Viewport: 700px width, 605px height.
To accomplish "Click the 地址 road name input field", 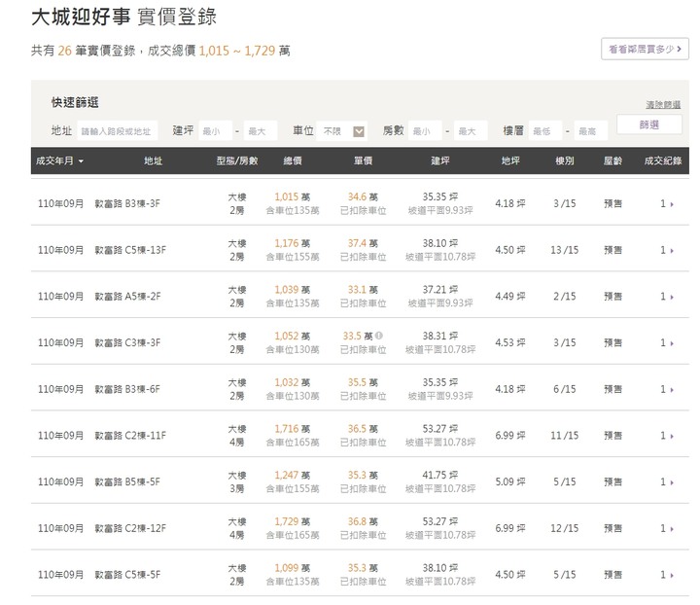I will tap(118, 130).
